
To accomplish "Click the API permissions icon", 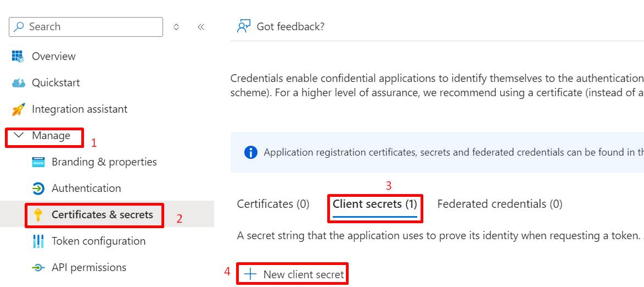I will click(x=38, y=267).
